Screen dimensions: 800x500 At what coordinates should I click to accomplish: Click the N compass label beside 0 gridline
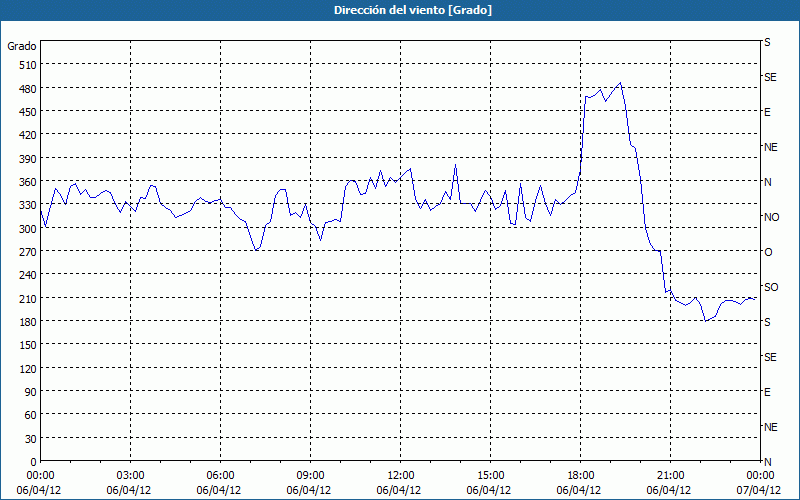[768, 462]
